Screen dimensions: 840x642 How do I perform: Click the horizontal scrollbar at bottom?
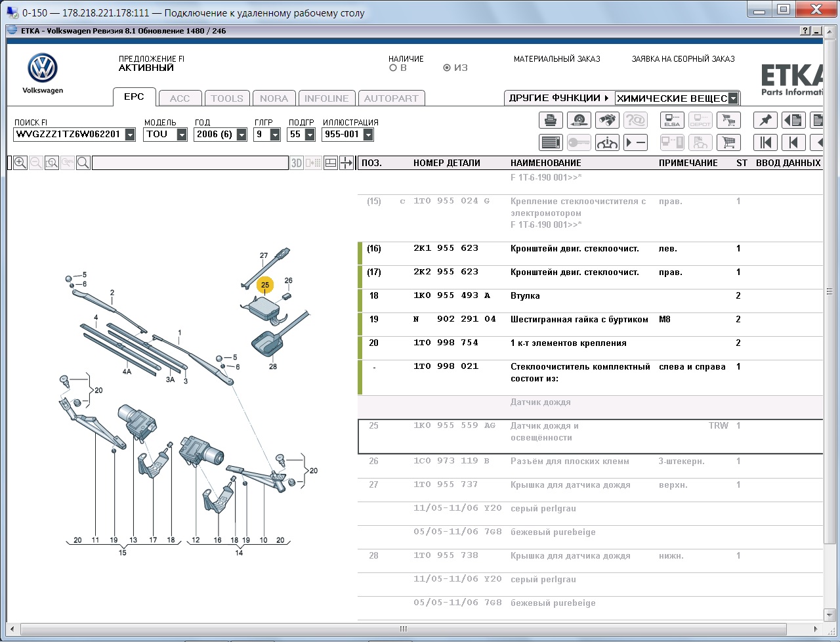(x=404, y=629)
